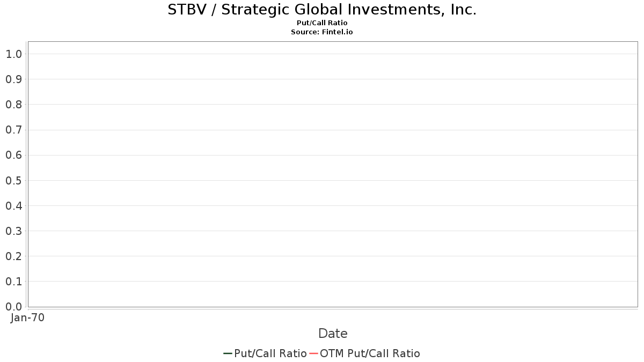Click the Date axis title

pos(333,334)
